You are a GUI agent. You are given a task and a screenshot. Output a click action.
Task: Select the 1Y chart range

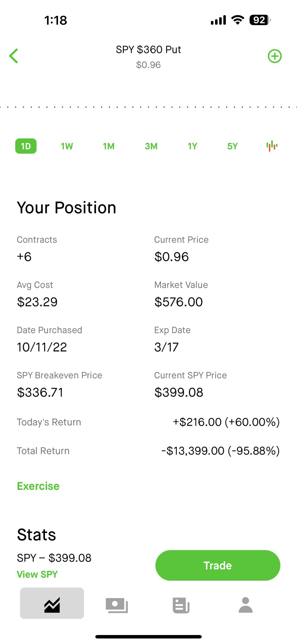(x=192, y=146)
